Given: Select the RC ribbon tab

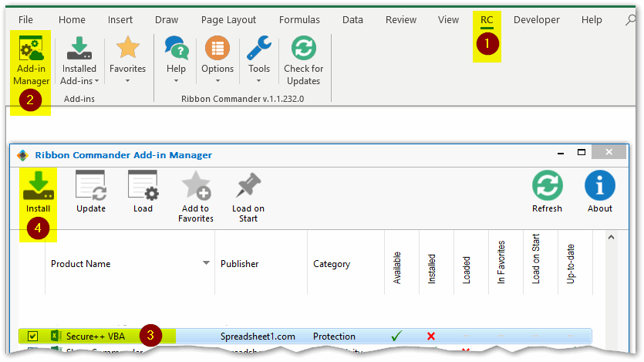Looking at the screenshot, I should click(487, 20).
